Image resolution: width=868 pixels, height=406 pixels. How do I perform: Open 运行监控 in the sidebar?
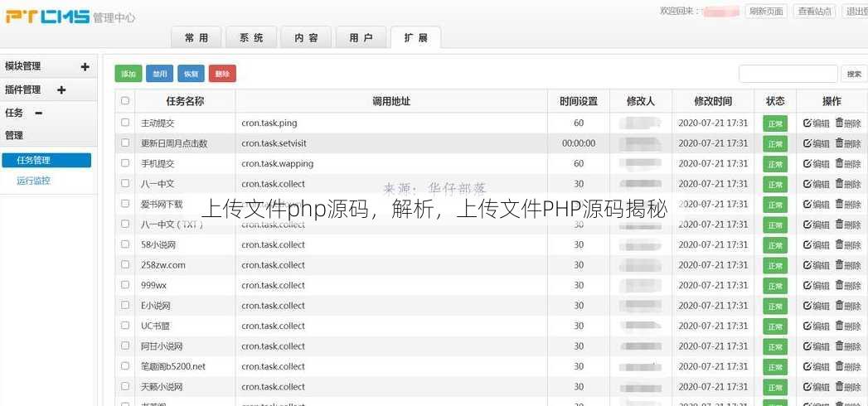[x=34, y=181]
